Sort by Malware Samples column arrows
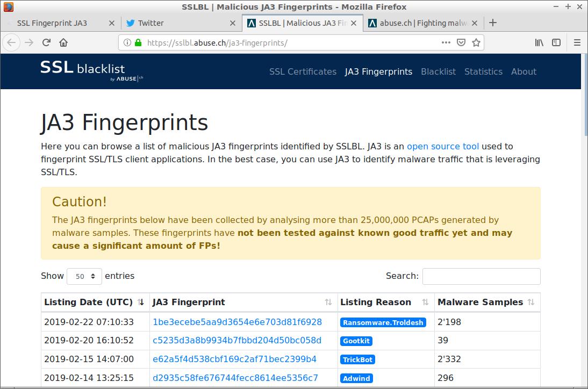The height and width of the screenshot is (389, 588). (531, 302)
